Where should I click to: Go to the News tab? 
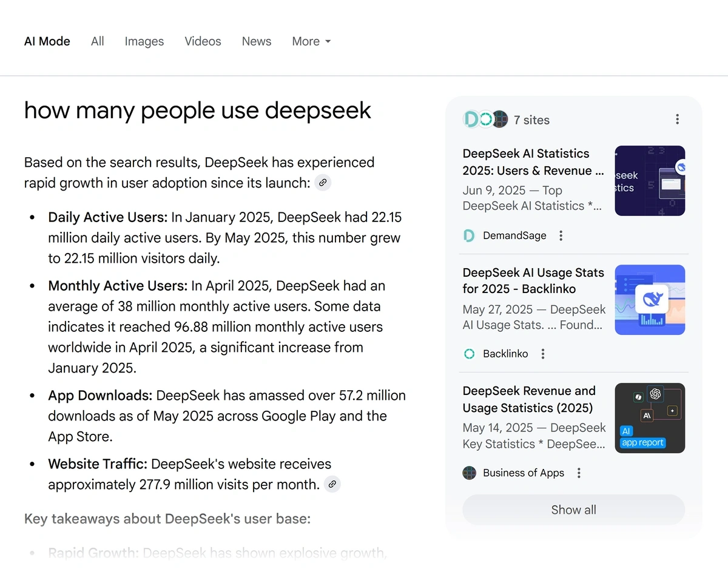click(257, 41)
